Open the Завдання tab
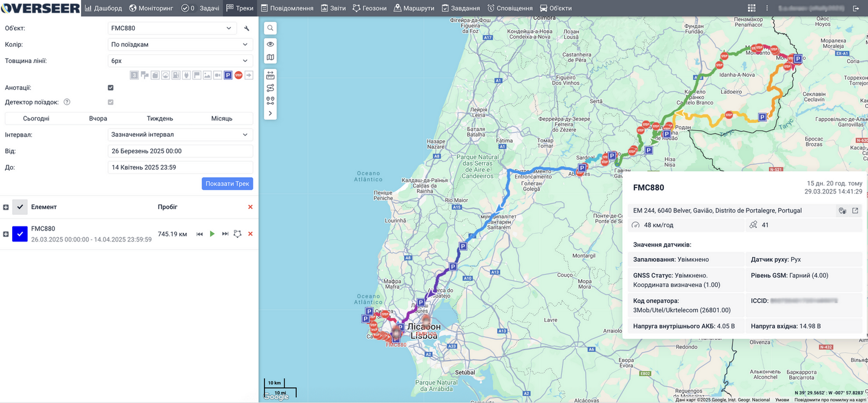This screenshot has height=403, width=868. click(461, 8)
